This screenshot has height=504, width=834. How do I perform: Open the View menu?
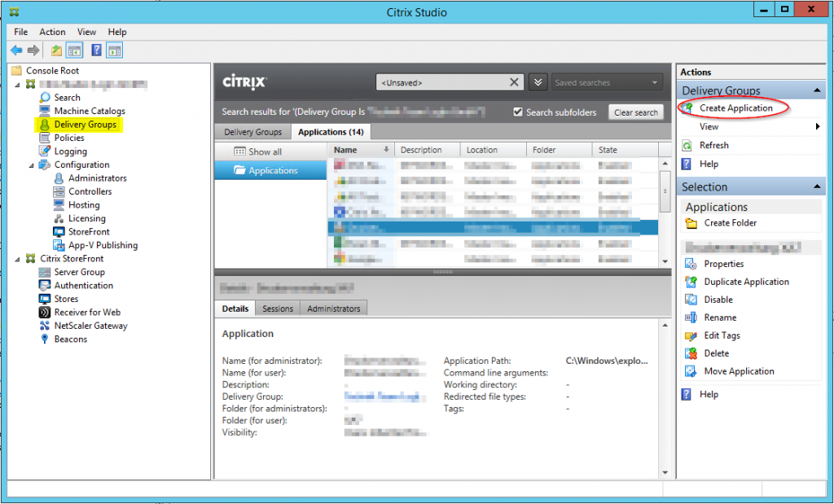[86, 32]
